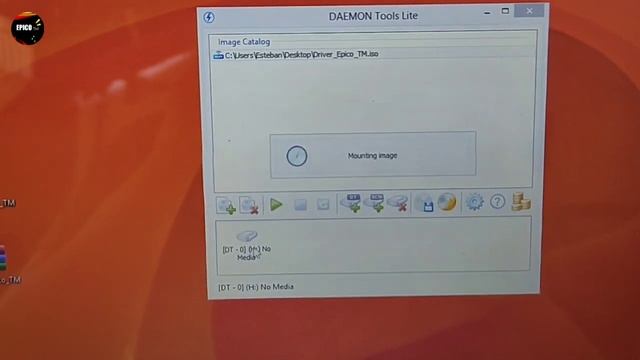Viewport: 640px width, 360px height.
Task: Click the Add Image toolbar icon
Action: (226, 205)
